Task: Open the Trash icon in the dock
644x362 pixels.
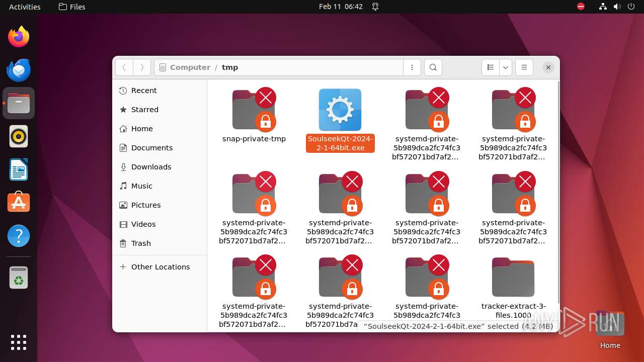Action: pos(19,278)
